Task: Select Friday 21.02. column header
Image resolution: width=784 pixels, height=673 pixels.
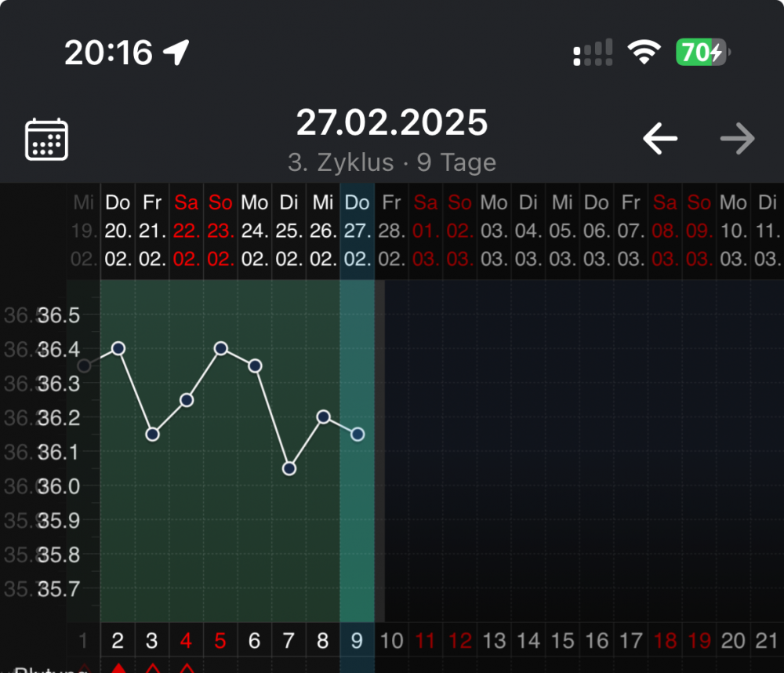Action: [152, 231]
